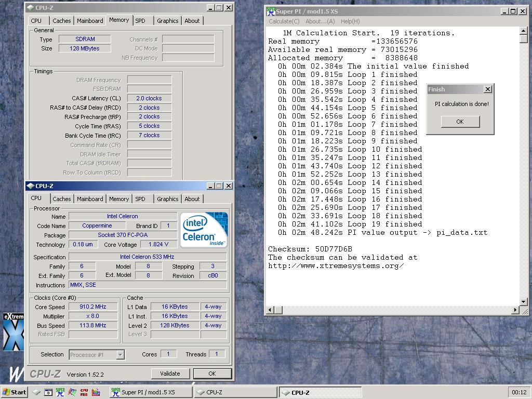Click OK in the Finish dialog
The height and width of the screenshot is (399, 532).
tap(460, 122)
